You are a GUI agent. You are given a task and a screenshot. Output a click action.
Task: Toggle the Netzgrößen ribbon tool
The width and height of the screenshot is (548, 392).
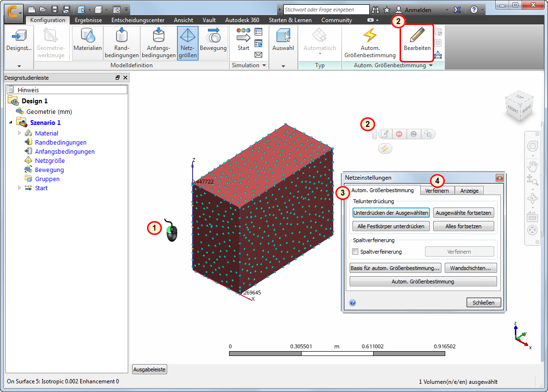(x=188, y=43)
